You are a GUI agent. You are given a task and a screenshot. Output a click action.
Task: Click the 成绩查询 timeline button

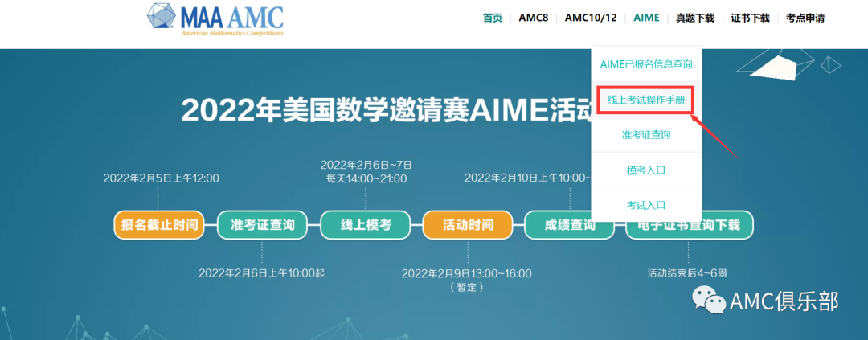click(570, 225)
